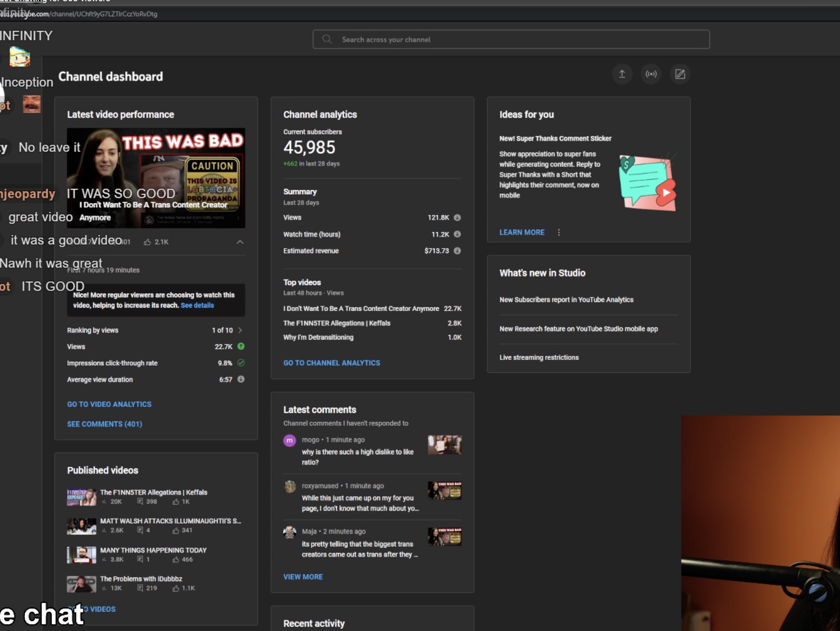Click the latest video THIS WAS BAD thumbnail

pos(156,178)
